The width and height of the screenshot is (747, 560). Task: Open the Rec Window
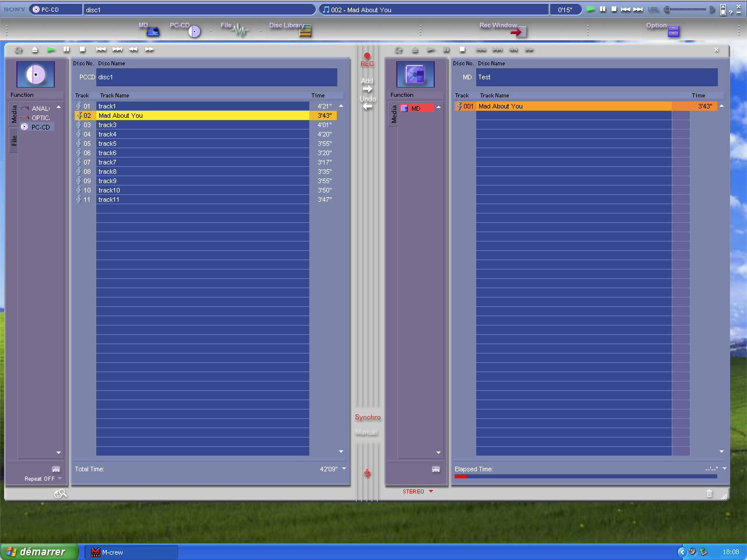(503, 30)
